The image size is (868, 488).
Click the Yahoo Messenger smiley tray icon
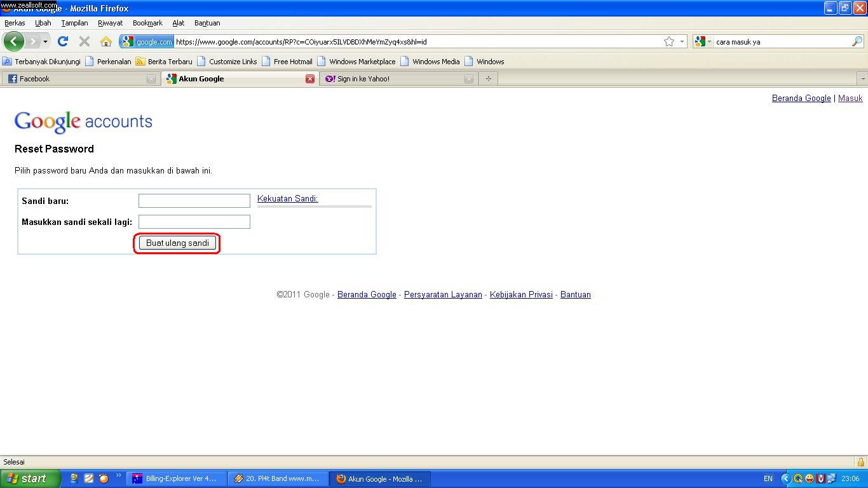[x=810, y=478]
